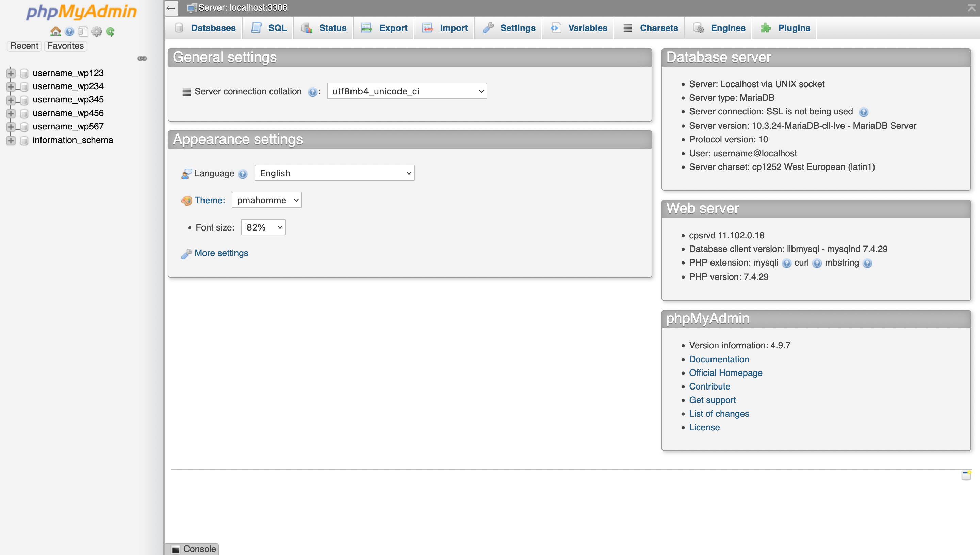Open the SQL docs icon in sidebar
This screenshot has height=555, width=980.
[x=83, y=31]
